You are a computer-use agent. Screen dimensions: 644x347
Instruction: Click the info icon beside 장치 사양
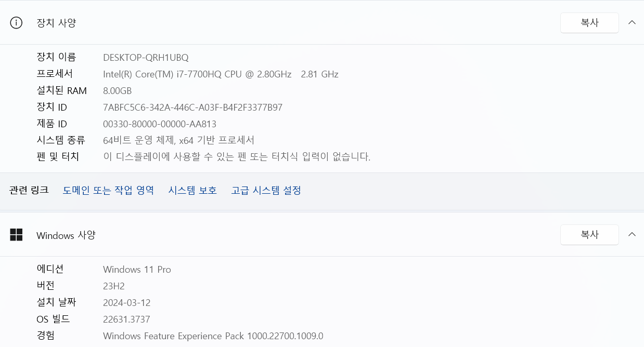(x=16, y=23)
